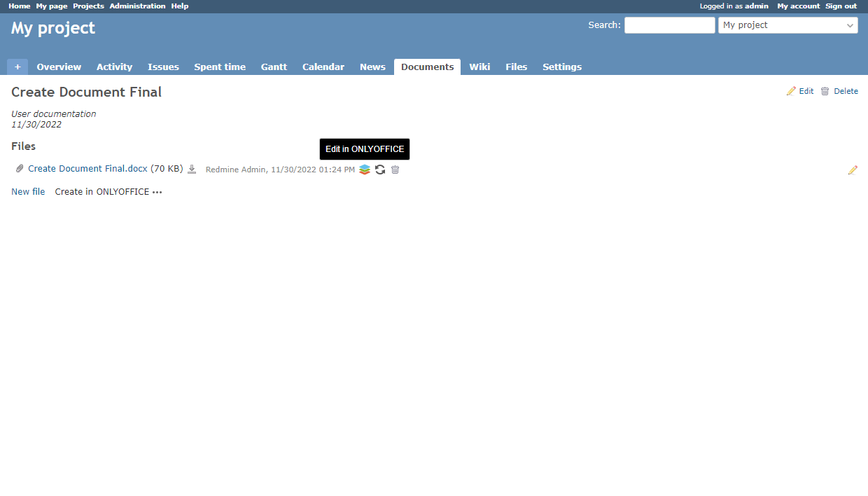The width and height of the screenshot is (868, 496).
Task: Open the Create Document Final.docx file link
Action: [x=87, y=169]
